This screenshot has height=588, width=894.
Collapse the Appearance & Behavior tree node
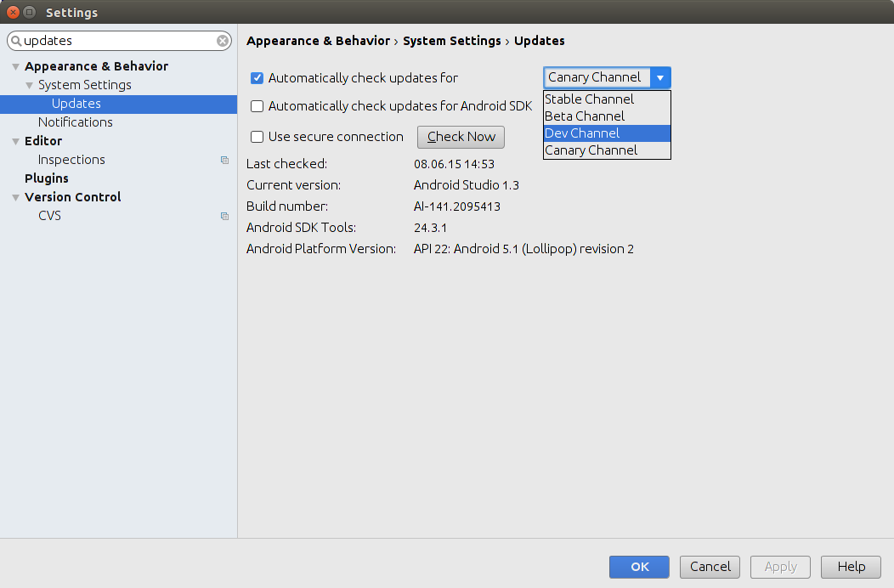click(x=15, y=67)
